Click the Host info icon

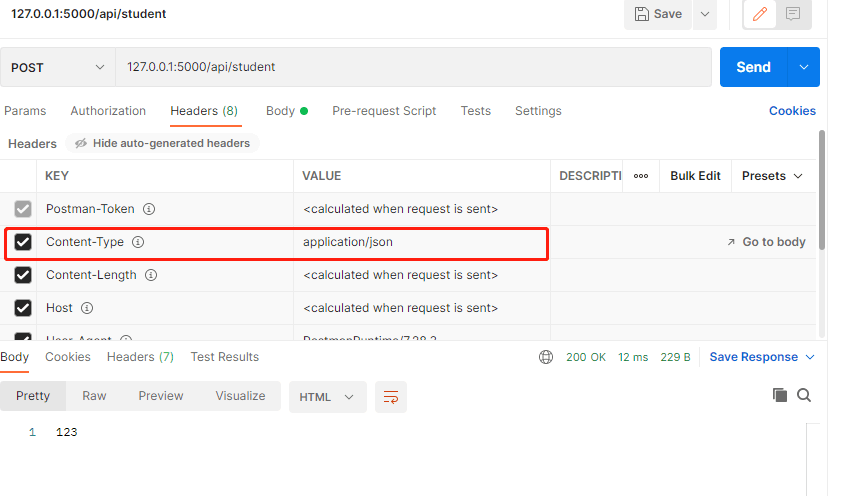tap(87, 308)
